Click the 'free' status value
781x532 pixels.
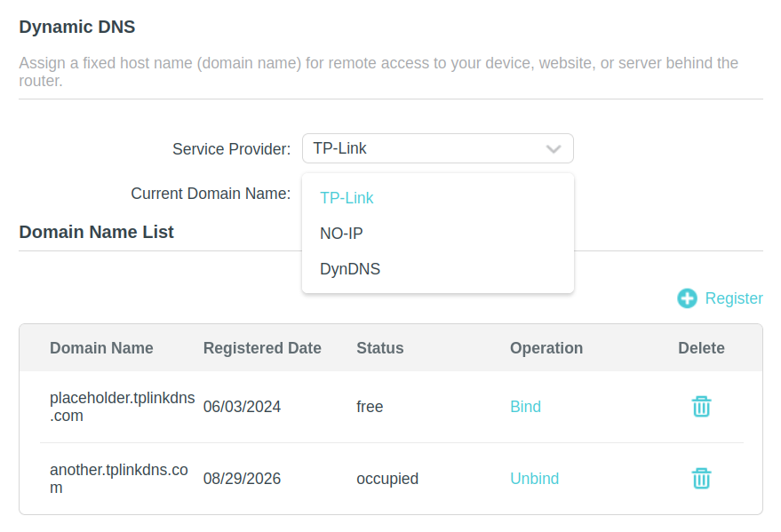pos(370,407)
